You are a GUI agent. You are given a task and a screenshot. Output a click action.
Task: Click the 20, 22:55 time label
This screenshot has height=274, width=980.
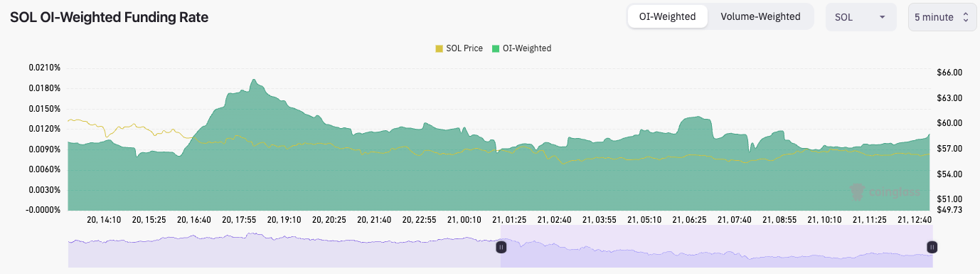coord(419,220)
